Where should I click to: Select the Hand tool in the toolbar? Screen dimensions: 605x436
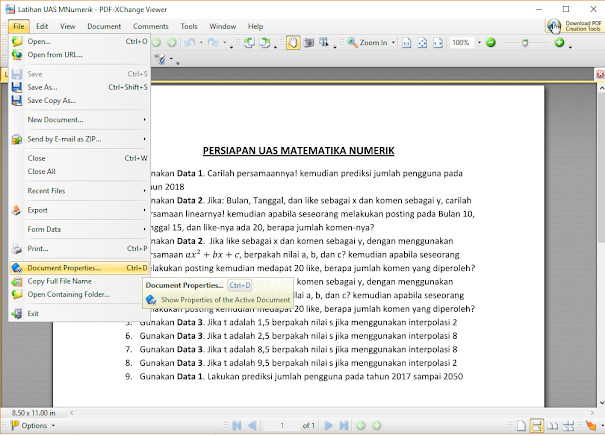293,42
